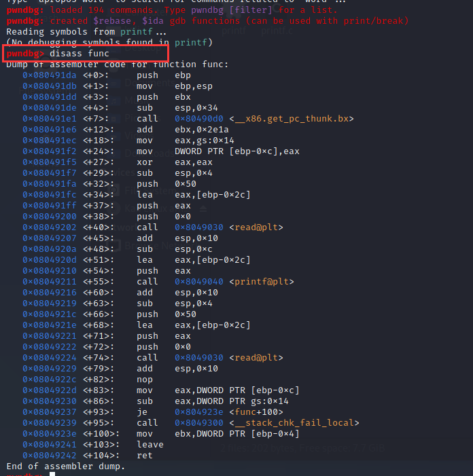Click 'add ebx,0x2e1a' instruction operand
This screenshot has height=476, width=473.
coord(202,130)
